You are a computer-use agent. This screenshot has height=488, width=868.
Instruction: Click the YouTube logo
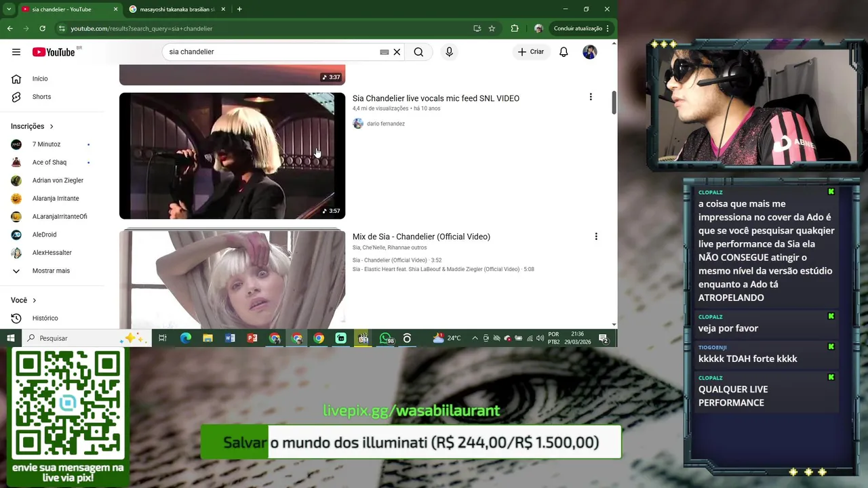[x=54, y=52]
